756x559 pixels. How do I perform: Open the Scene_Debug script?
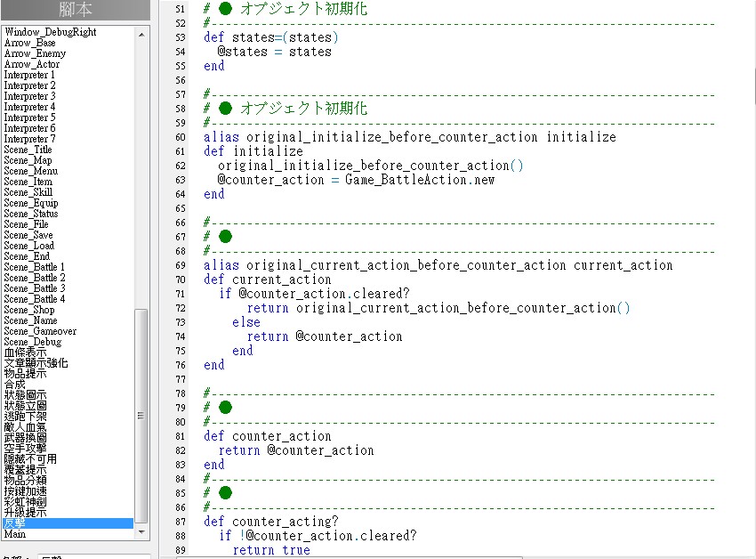pyautogui.click(x=33, y=341)
